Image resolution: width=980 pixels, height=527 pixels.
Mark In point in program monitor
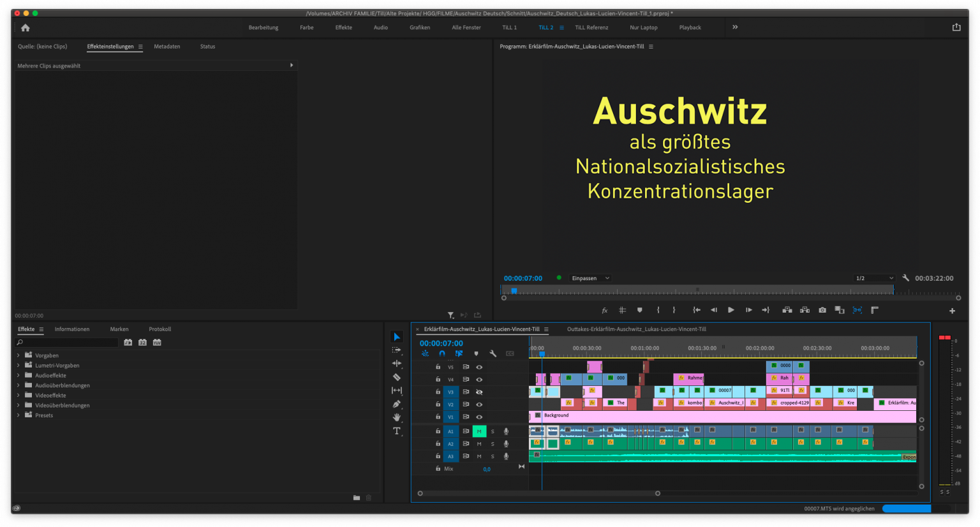(658, 310)
